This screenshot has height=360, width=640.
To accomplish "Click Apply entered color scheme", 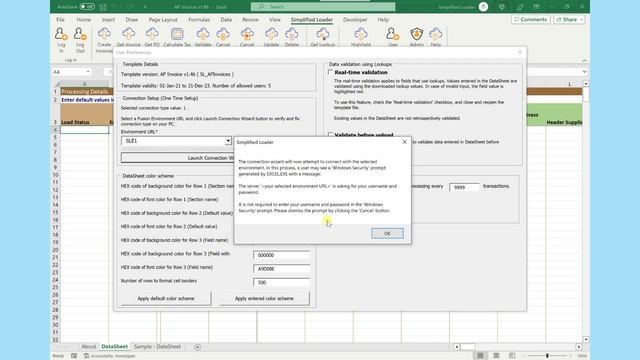I will coord(264,298).
